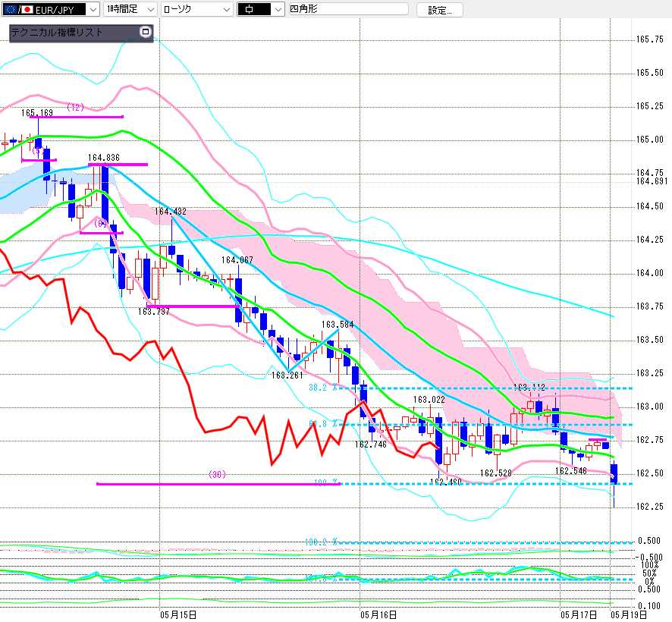The height and width of the screenshot is (622, 672).
Task: Click the 05月17日 date label
Action: pyautogui.click(x=579, y=615)
